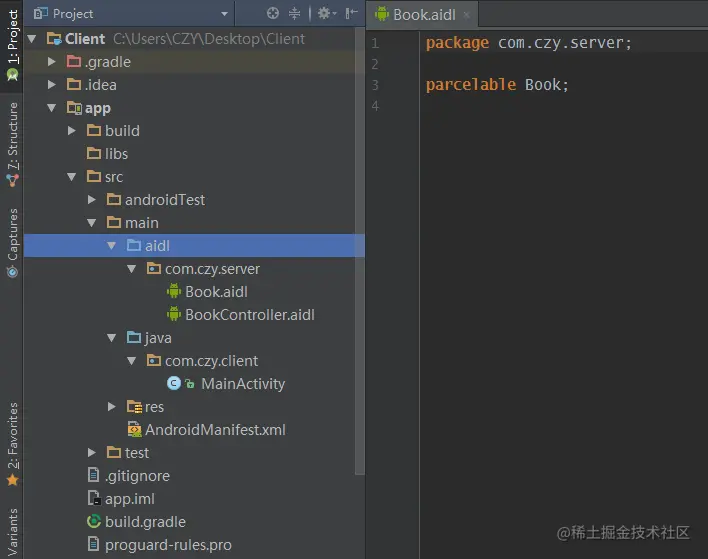
Task: Click the Android icon beside BookController.aidl
Action: point(174,314)
